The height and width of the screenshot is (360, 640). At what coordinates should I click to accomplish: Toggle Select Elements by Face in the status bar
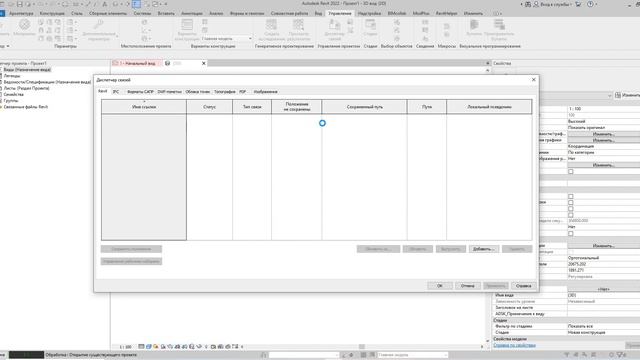click(594, 355)
